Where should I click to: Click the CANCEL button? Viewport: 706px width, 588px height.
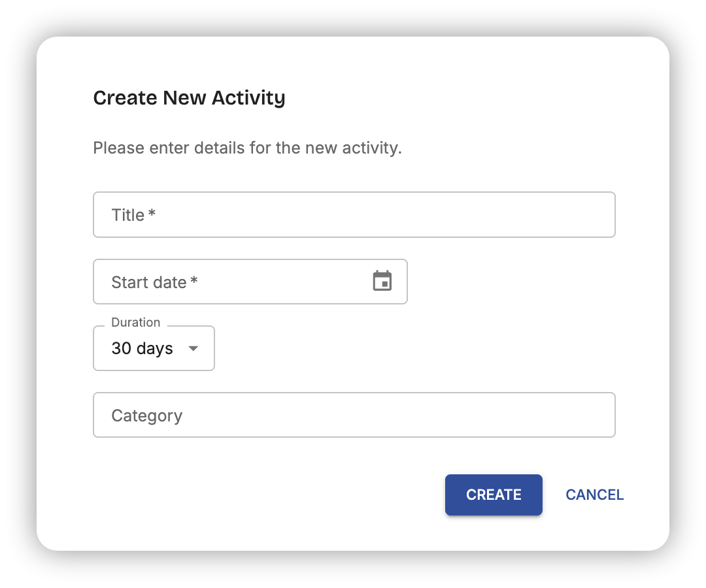pos(594,495)
